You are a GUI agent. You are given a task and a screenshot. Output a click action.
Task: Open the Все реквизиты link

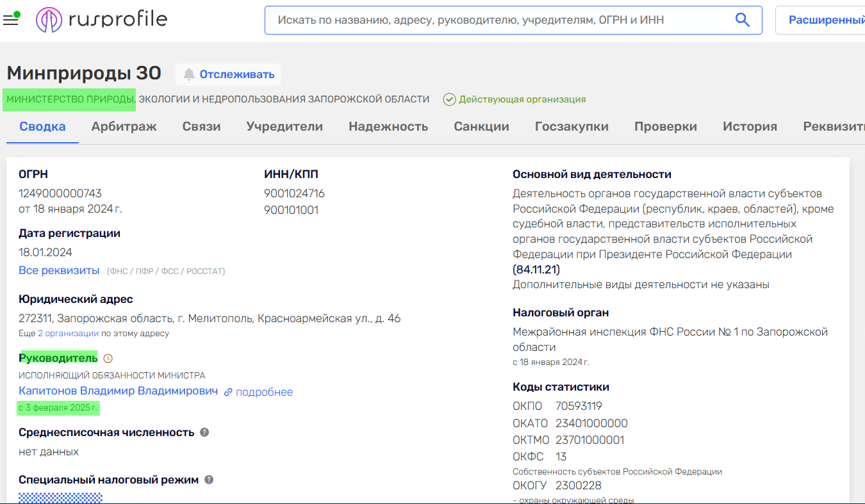tap(59, 270)
